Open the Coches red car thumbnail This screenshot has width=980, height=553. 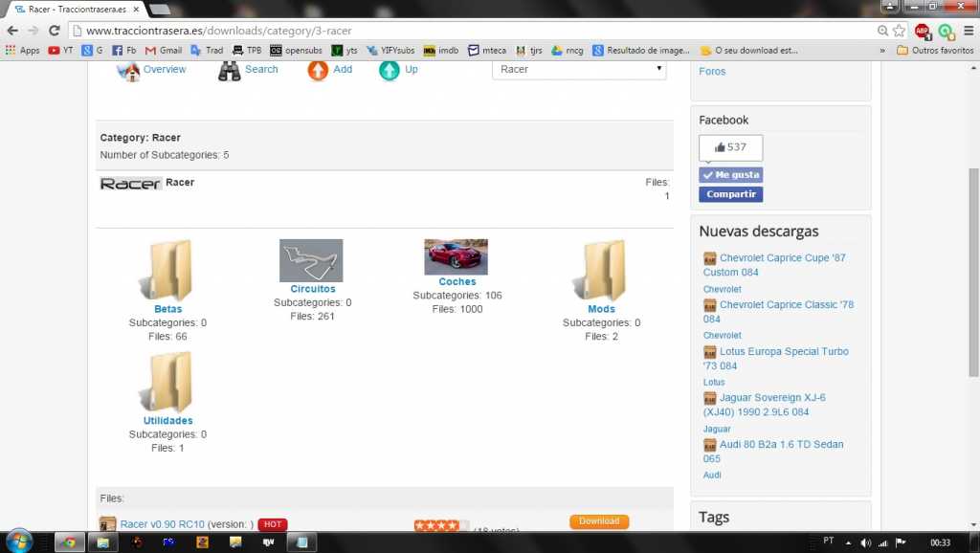(456, 256)
